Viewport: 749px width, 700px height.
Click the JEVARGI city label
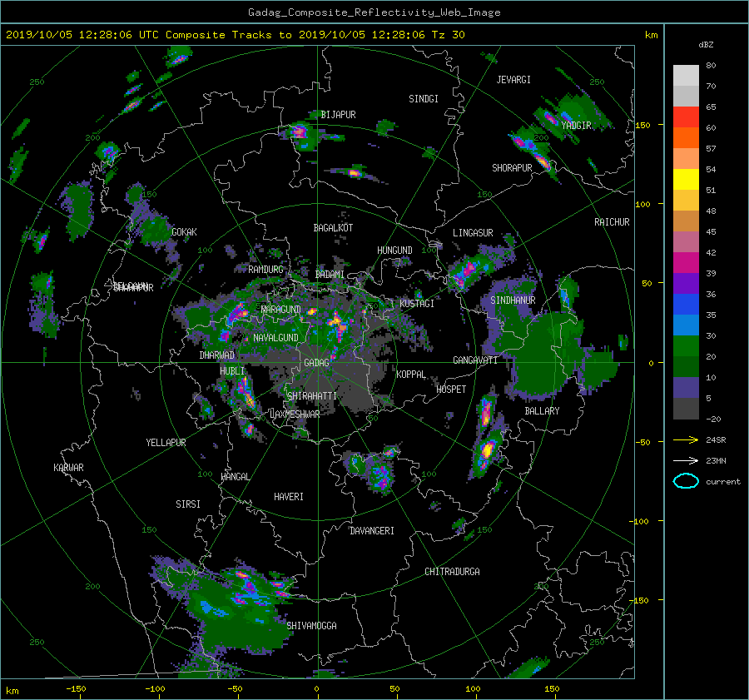tap(513, 80)
